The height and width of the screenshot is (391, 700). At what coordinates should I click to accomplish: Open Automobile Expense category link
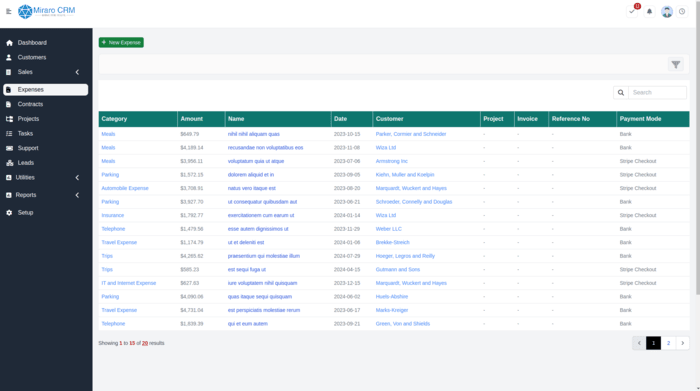(x=125, y=188)
